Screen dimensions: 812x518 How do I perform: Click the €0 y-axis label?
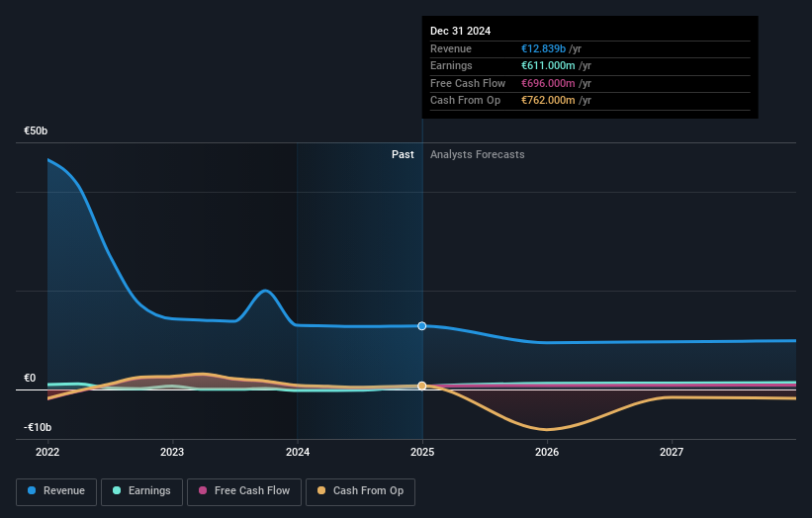coord(30,378)
